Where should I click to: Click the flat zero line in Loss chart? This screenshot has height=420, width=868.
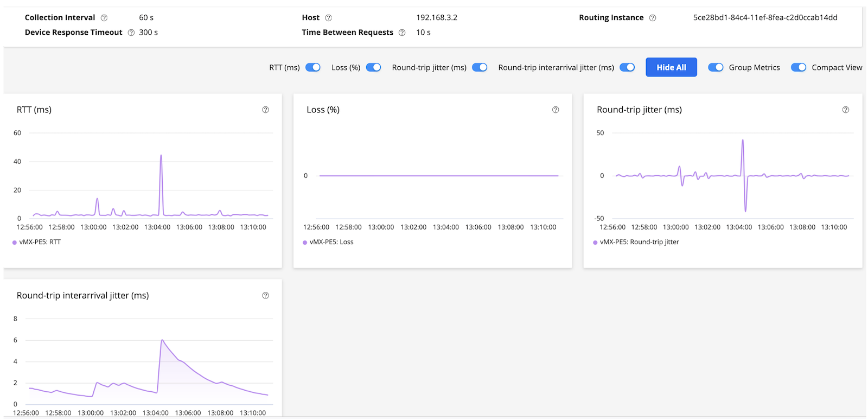[439, 176]
